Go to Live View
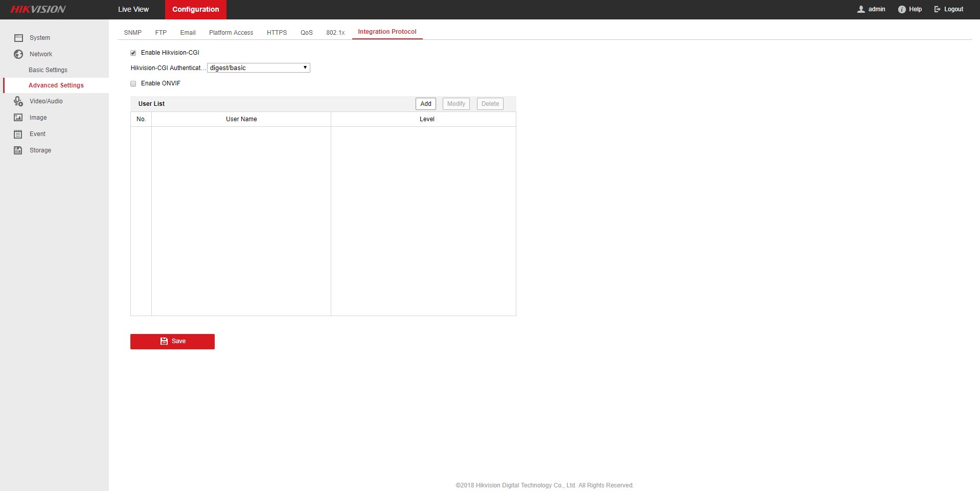980x491 pixels. 133,9
